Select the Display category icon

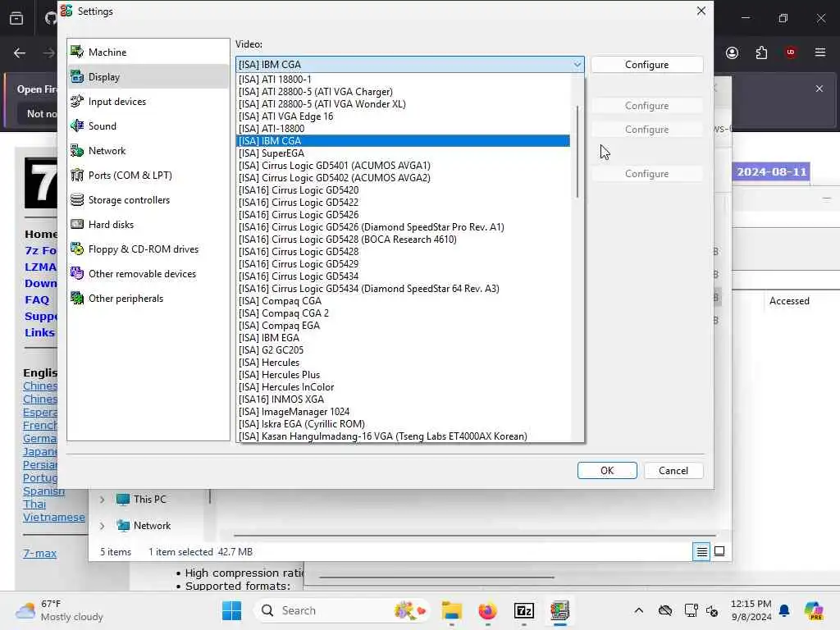(x=77, y=76)
